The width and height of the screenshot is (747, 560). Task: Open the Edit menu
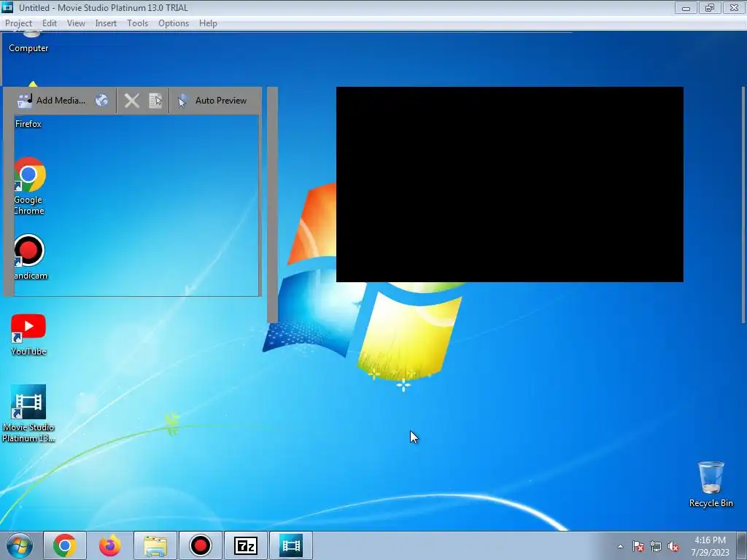pos(49,23)
